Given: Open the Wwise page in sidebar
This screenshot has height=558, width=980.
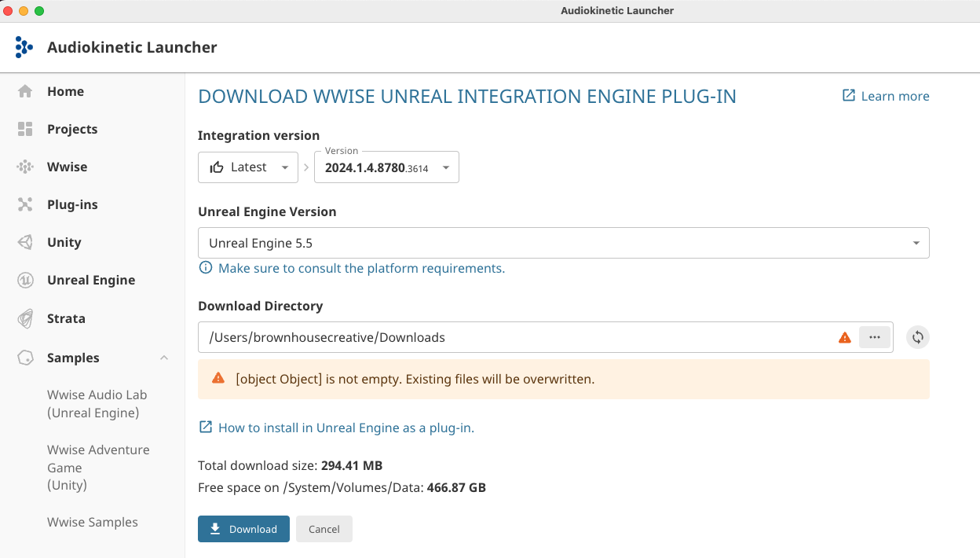Looking at the screenshot, I should tap(67, 167).
